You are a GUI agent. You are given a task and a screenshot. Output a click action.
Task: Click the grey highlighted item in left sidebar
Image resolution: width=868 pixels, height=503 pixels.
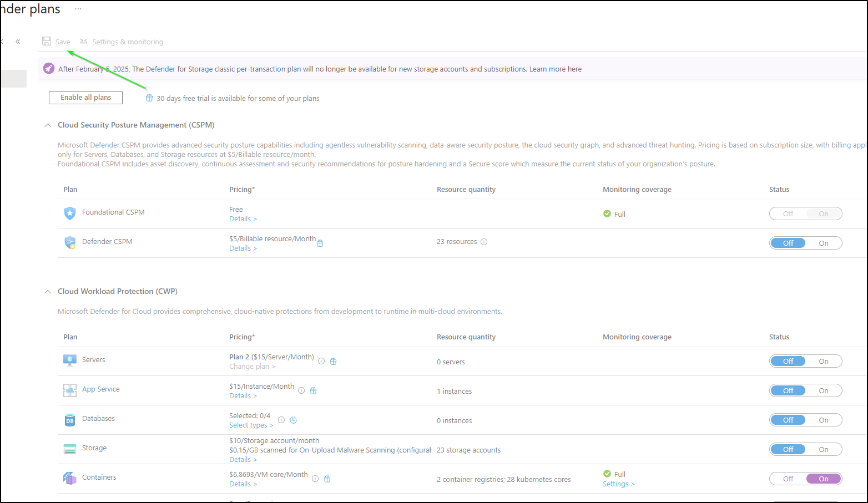[x=13, y=79]
